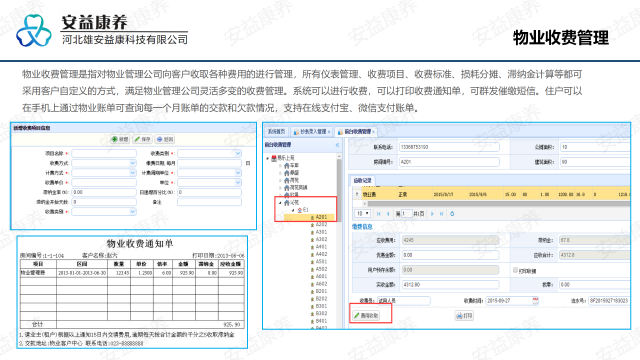Open the 计费周期单位 dropdown
This screenshot has width=640, height=360.
click(238, 173)
